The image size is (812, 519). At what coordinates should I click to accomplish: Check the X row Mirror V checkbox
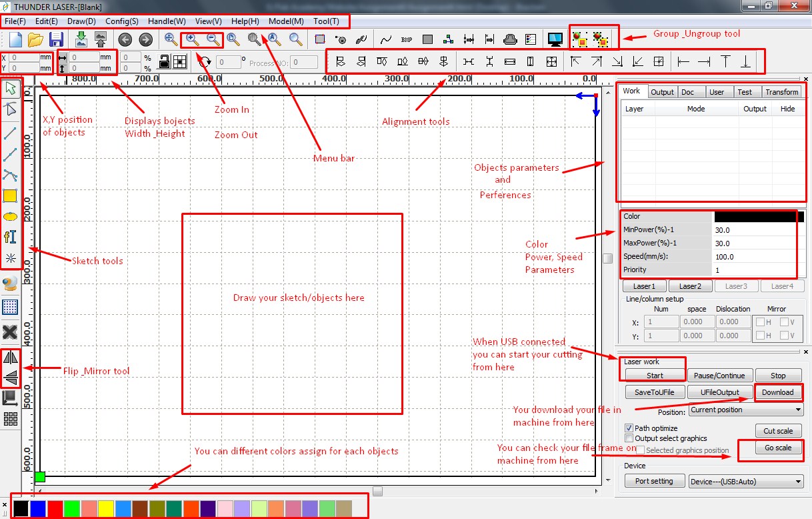pyautogui.click(x=783, y=322)
